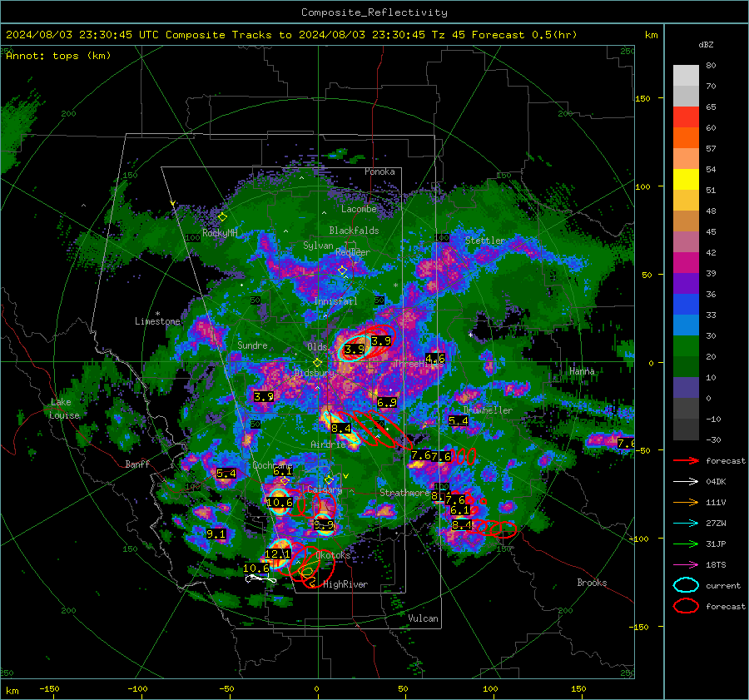The width and height of the screenshot is (749, 700).
Task: Click the light grey 80-70 dBZ swatch
Action: [x=686, y=76]
